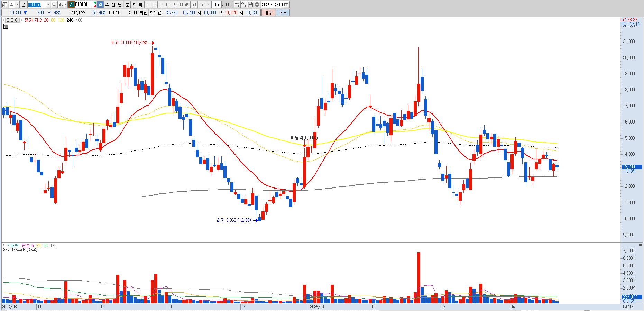Click the candlestick compare chart icon
644x311 pixels.
237,4
